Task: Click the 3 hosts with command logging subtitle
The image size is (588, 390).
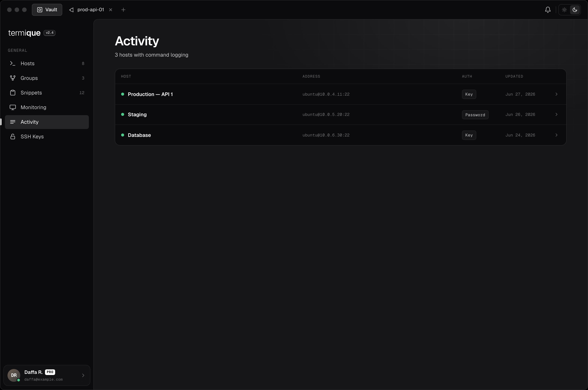Action: coord(151,55)
